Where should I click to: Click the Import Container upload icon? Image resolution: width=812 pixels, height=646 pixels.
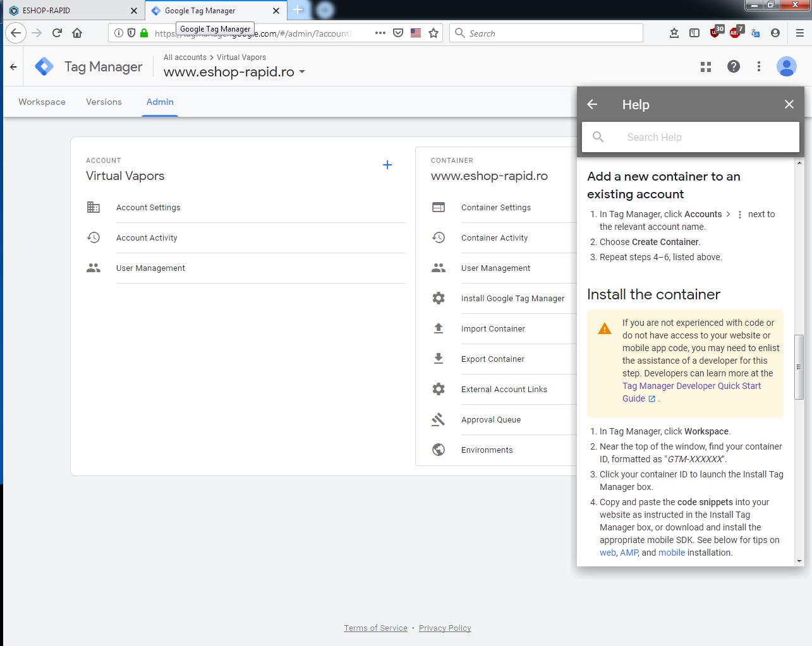439,328
